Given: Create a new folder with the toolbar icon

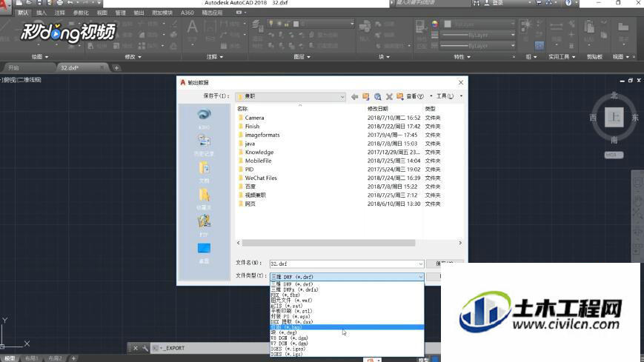Looking at the screenshot, I should [399, 96].
